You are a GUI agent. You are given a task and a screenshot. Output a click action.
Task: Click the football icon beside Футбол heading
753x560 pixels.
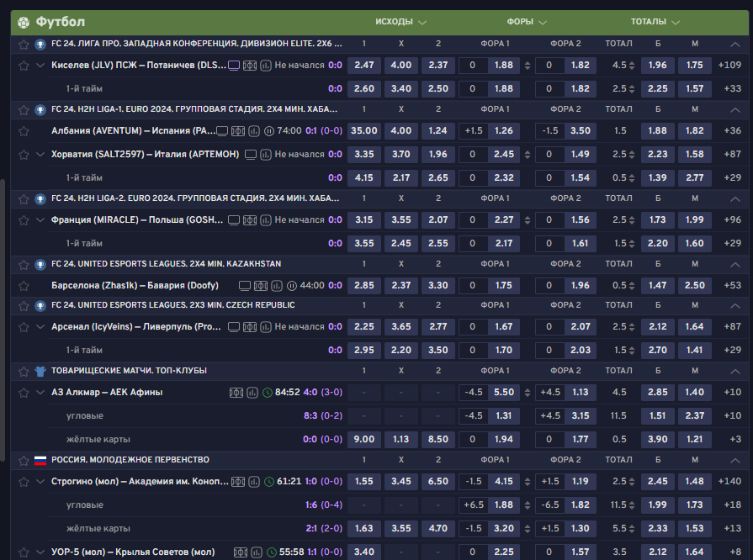click(24, 22)
